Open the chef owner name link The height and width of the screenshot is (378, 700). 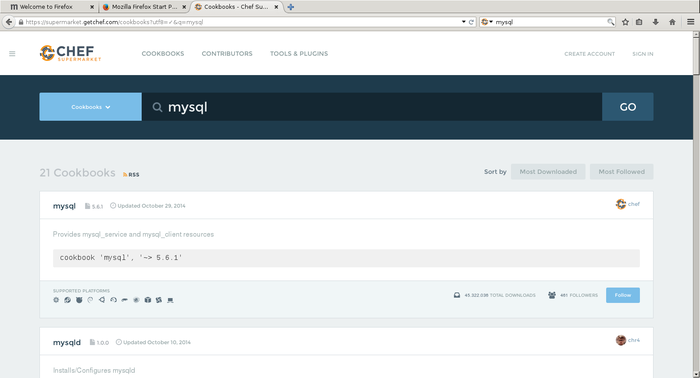[634, 204]
